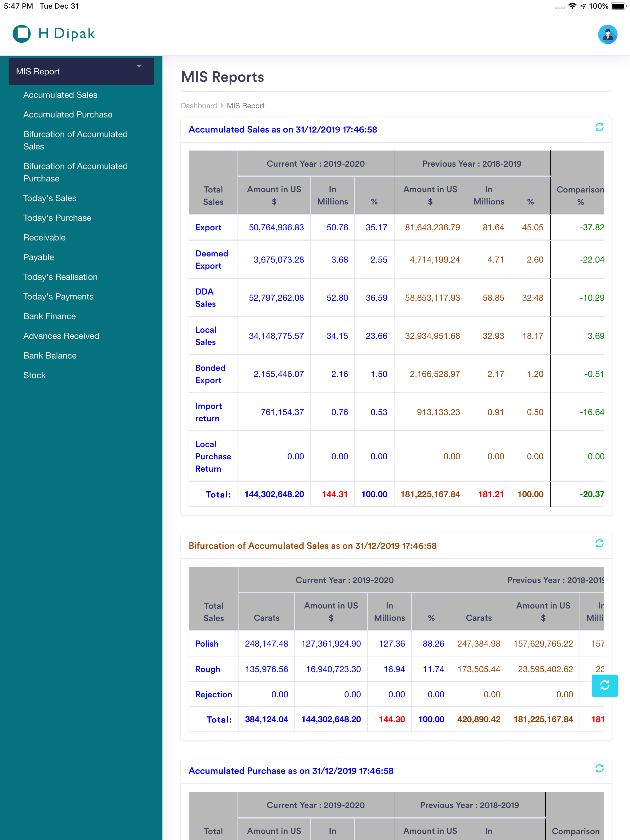Screen dimensions: 630x840
Task: Check the Wi-Fi status icon
Action: click(x=572, y=6)
